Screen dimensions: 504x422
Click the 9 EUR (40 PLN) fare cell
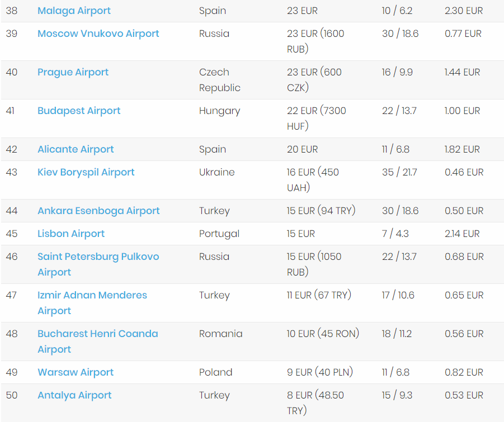[320, 372]
